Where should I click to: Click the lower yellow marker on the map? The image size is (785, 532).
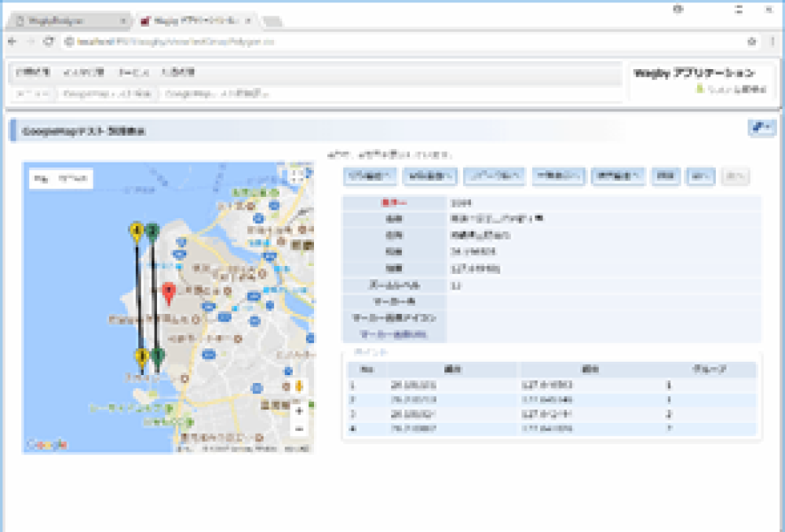pos(142,359)
